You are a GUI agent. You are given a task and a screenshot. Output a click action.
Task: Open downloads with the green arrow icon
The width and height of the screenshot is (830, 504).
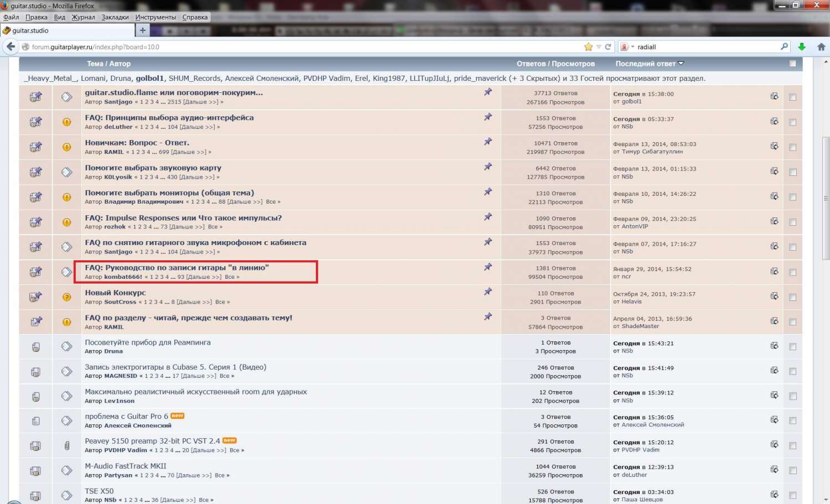pyautogui.click(x=801, y=47)
